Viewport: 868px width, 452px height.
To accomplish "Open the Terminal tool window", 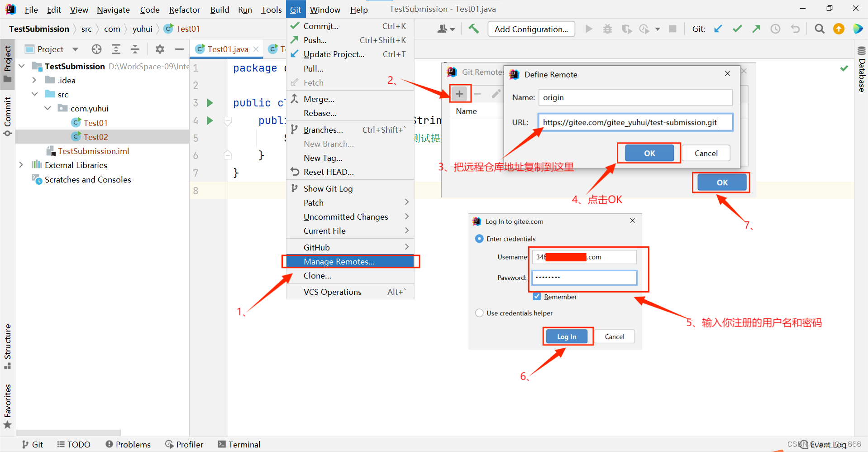I will [239, 444].
